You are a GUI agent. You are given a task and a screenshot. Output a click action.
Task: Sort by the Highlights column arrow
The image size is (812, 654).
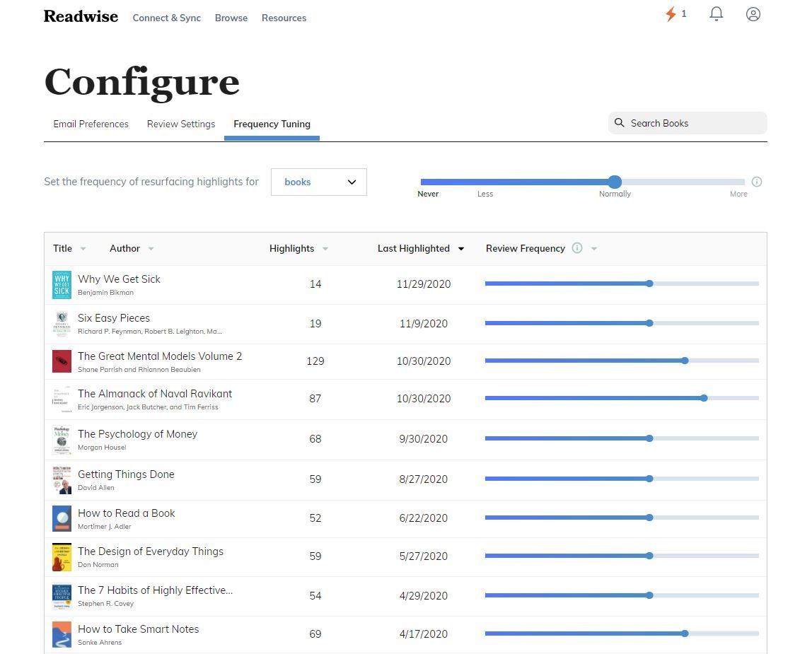point(325,249)
